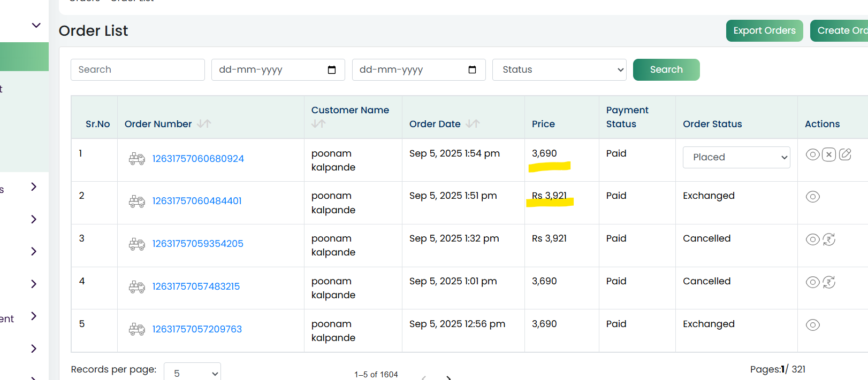Click the green Search button
The height and width of the screenshot is (380, 868).
click(x=666, y=69)
